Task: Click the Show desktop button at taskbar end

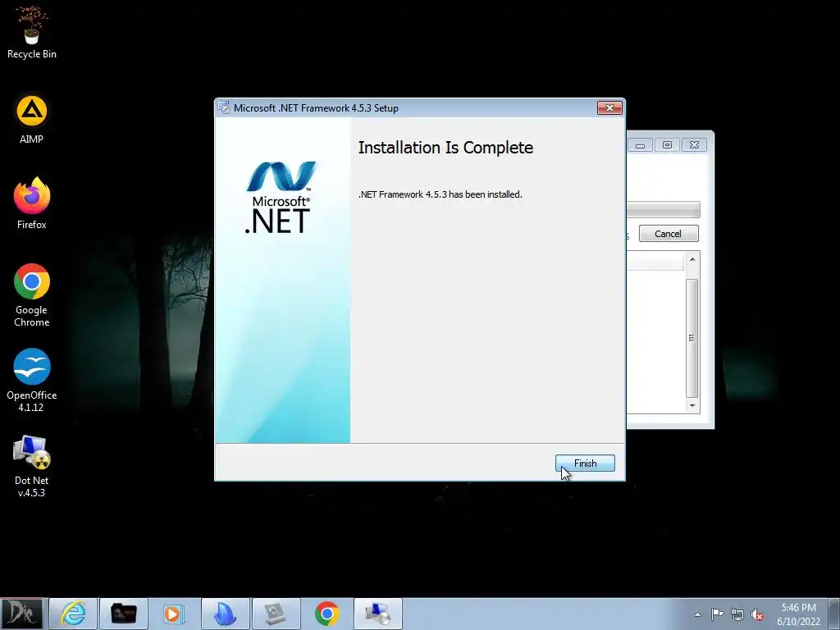Action: (834, 614)
